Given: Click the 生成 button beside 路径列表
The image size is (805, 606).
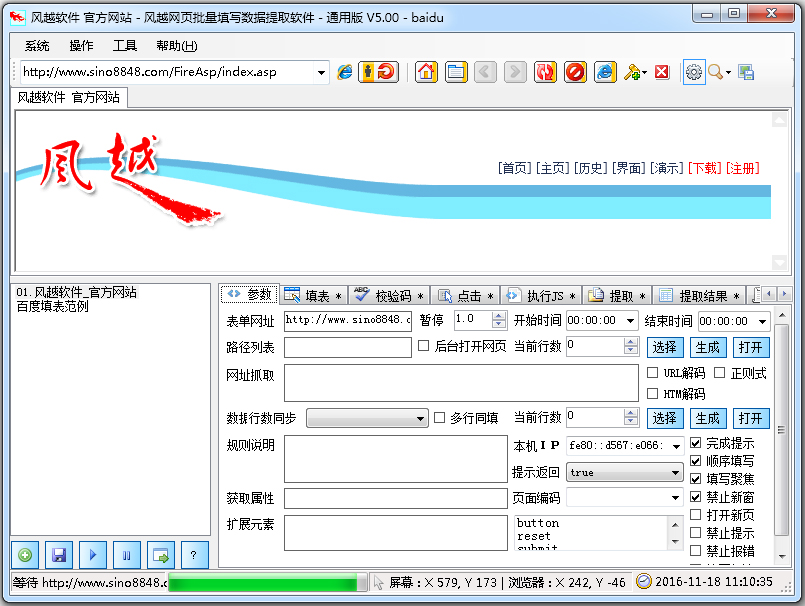Looking at the screenshot, I should (x=708, y=346).
